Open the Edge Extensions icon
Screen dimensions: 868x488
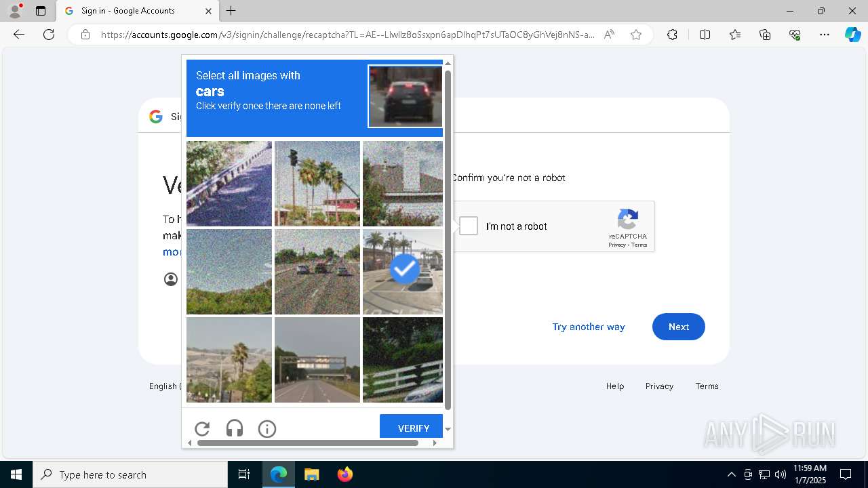[x=672, y=35]
